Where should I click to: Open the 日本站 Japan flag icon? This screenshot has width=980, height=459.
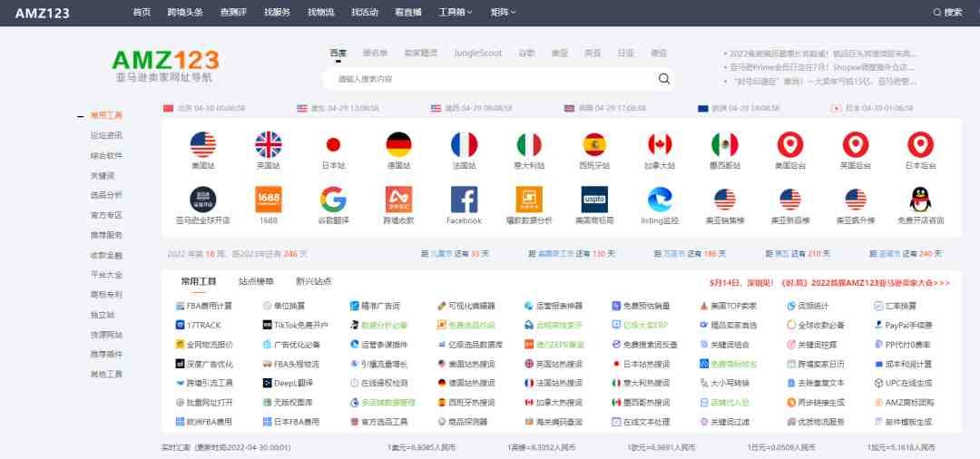333,145
